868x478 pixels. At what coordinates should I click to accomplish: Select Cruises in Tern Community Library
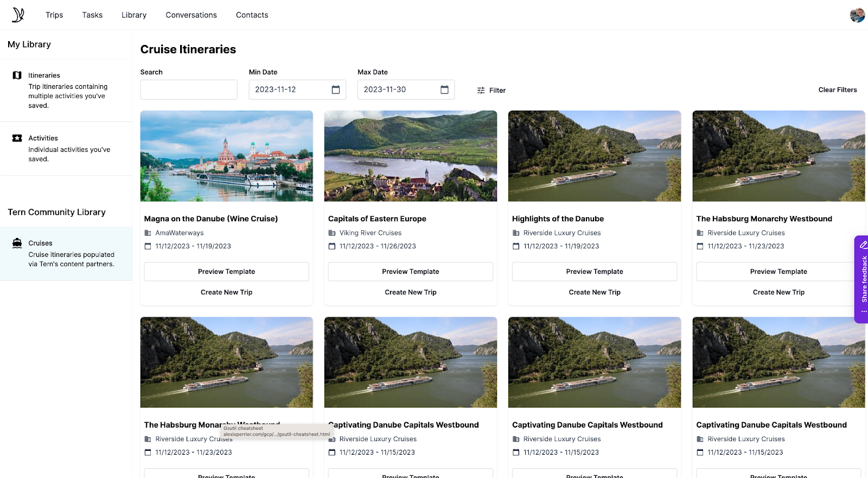pyautogui.click(x=66, y=253)
